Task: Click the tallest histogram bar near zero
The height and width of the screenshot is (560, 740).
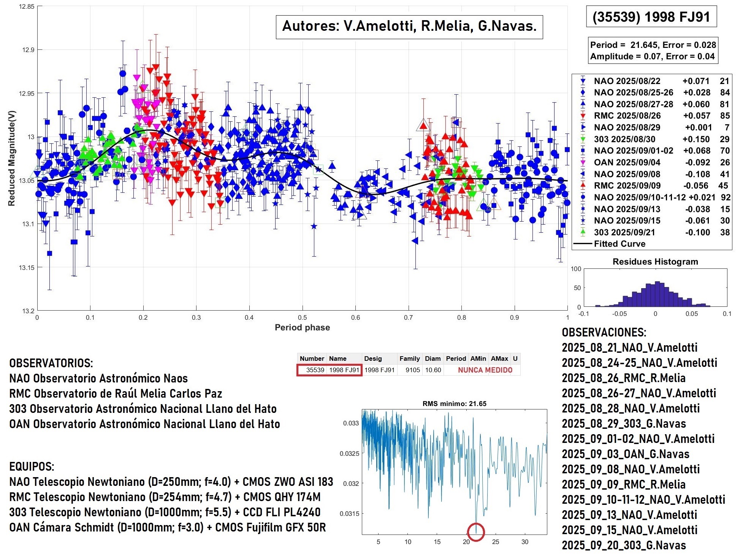Action: (657, 294)
